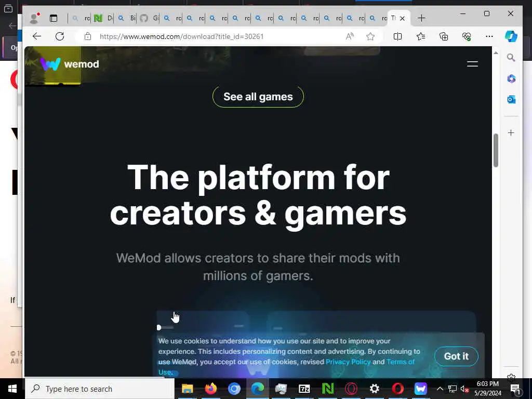The height and width of the screenshot is (399, 532).
Task: Refresh the WeMod download page
Action: pyautogui.click(x=60, y=36)
